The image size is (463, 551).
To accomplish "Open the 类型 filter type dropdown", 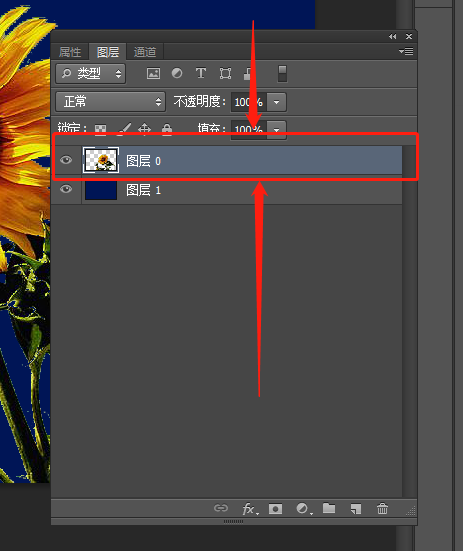I will [91, 73].
